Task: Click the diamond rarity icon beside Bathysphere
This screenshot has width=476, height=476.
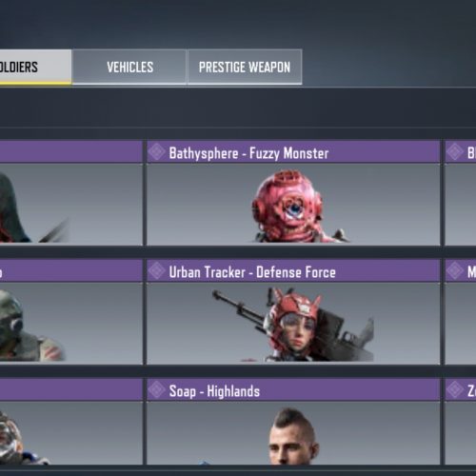Action: point(157,151)
